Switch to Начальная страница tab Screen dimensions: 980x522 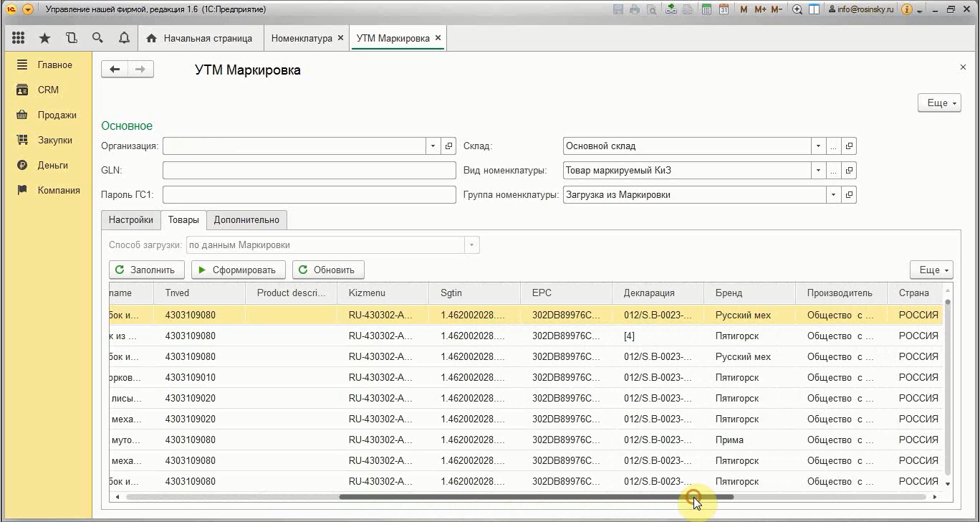click(200, 38)
